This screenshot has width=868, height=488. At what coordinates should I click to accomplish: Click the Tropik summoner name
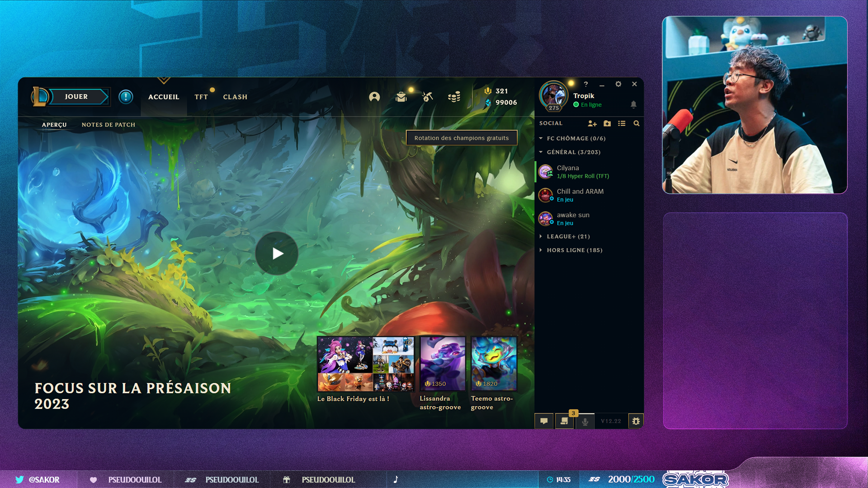[x=584, y=96]
